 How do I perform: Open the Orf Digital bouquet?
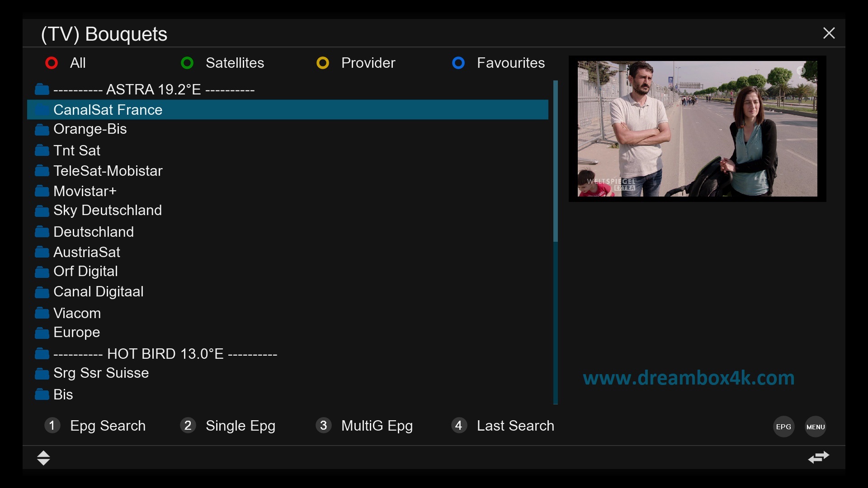pos(288,272)
